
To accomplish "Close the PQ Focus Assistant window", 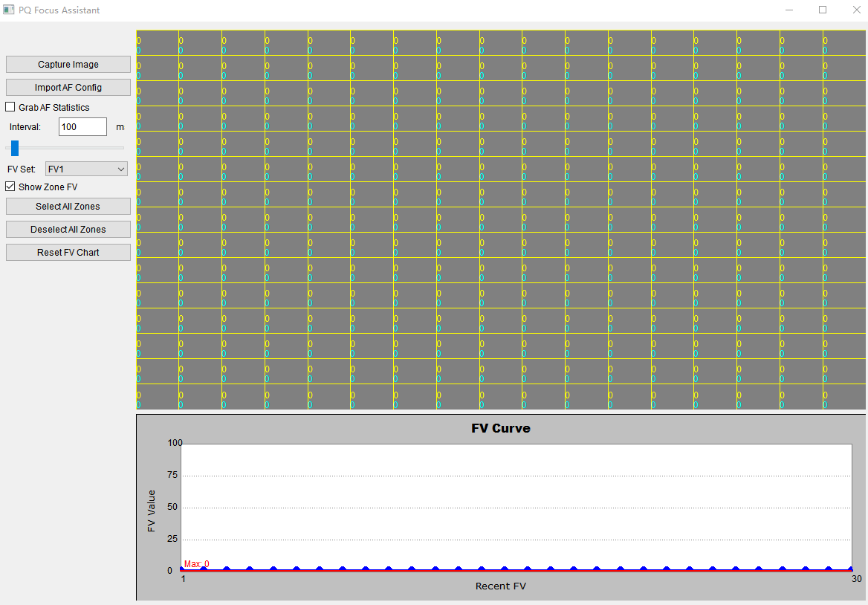I will pos(855,10).
